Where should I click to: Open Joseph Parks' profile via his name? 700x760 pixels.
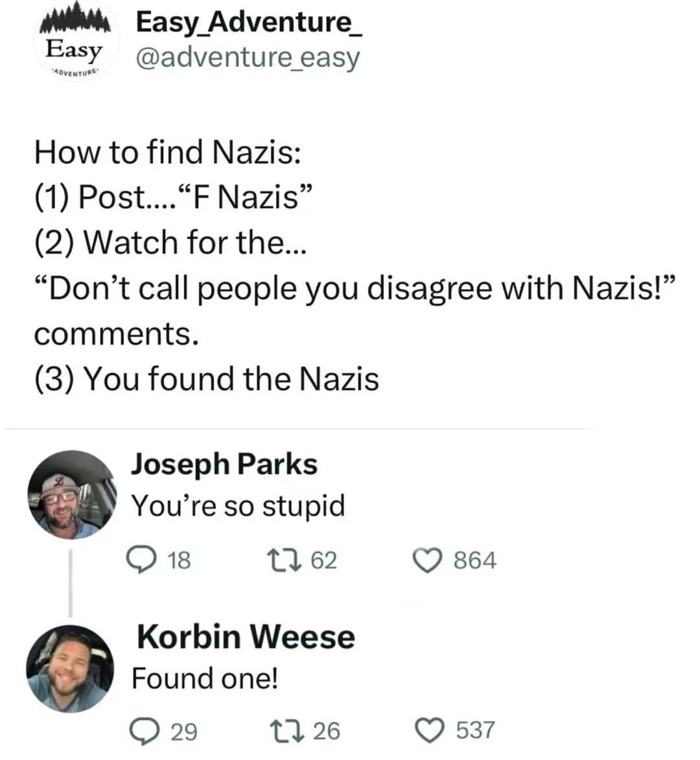[224, 464]
